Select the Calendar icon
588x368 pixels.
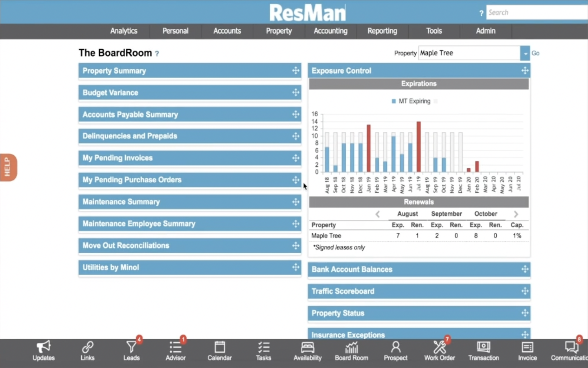click(219, 348)
